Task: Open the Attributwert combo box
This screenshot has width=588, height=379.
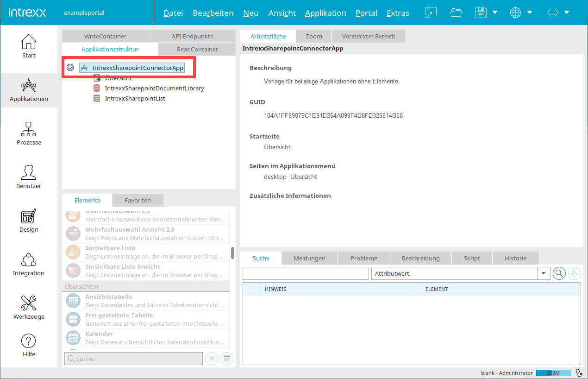Action: (x=461, y=273)
